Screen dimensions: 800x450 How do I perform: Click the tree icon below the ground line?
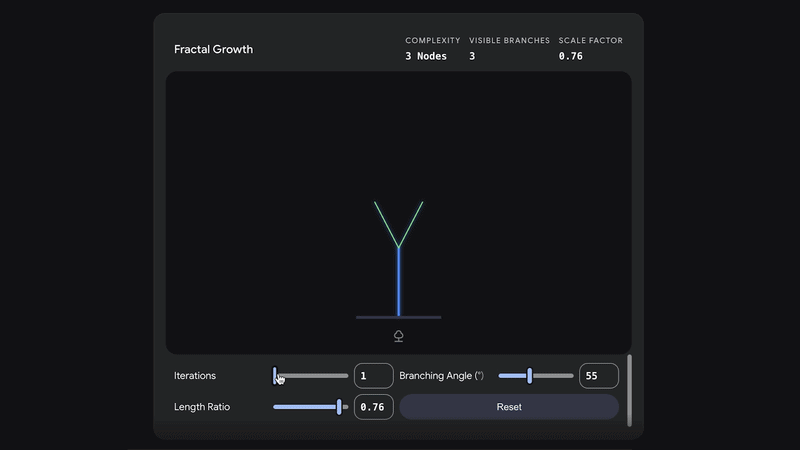pyautogui.click(x=398, y=336)
